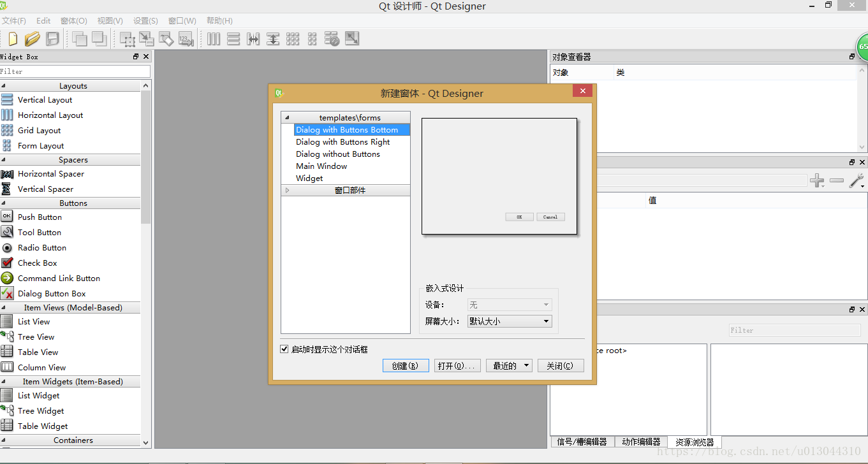868x464 pixels.
Task: Select Lay Out Horizontally on the toolbar
Action: [213, 38]
